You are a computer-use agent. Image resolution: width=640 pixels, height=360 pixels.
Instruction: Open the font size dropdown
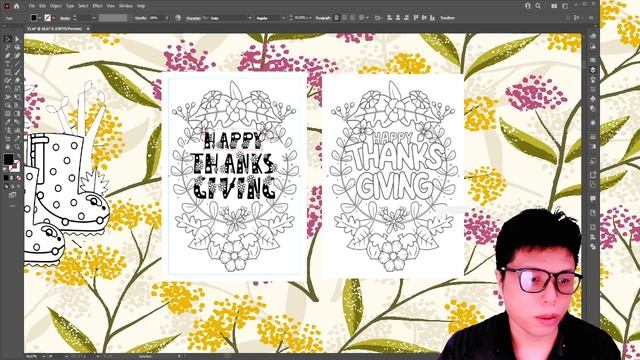tap(310, 18)
